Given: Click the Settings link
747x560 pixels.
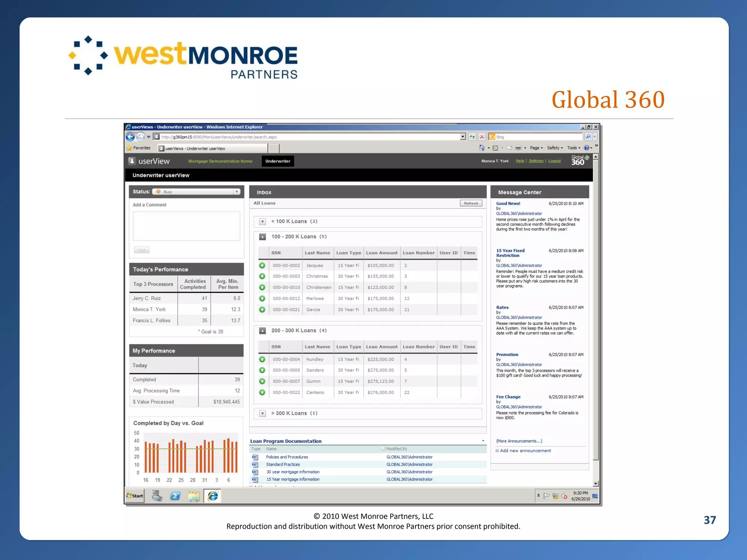Looking at the screenshot, I should pyautogui.click(x=536, y=161).
